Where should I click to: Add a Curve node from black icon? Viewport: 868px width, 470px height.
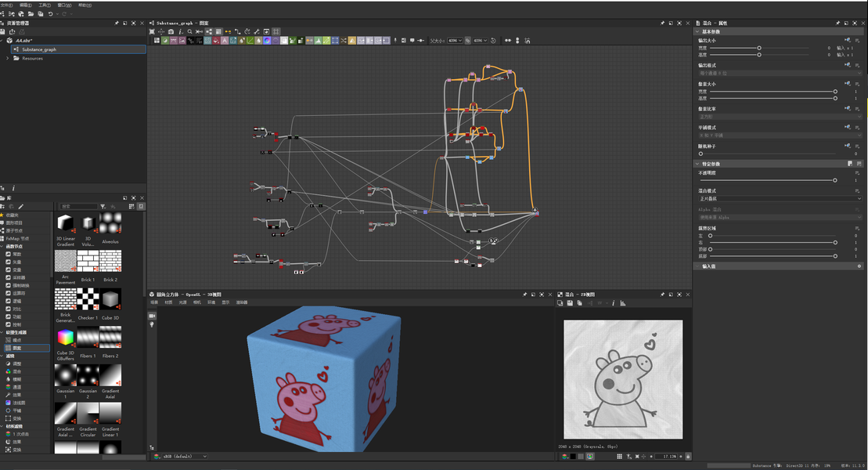pyautogui.click(x=191, y=41)
